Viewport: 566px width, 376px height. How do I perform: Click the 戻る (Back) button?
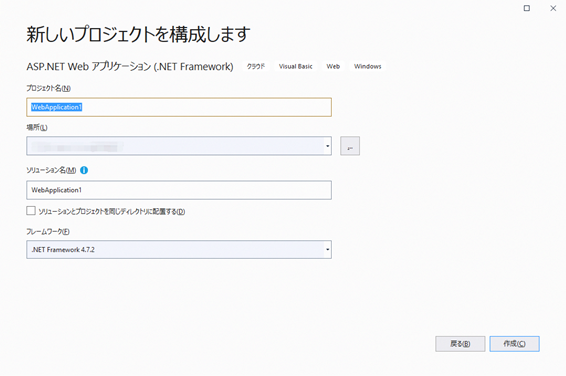[x=460, y=344]
